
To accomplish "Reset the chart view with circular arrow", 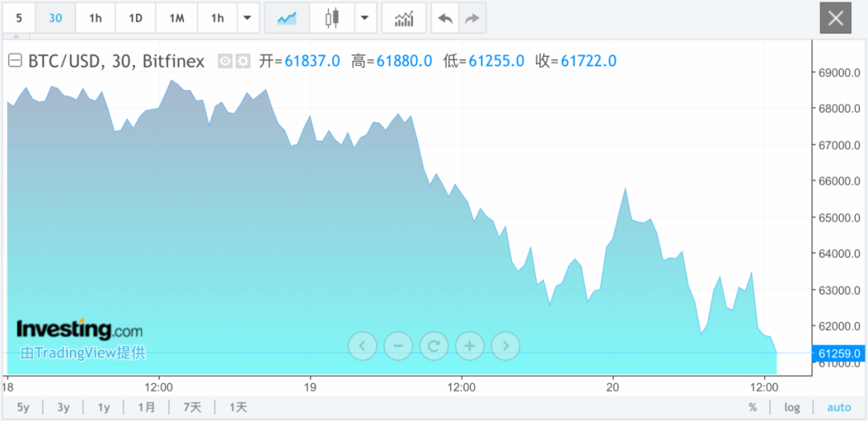I will click(x=434, y=346).
